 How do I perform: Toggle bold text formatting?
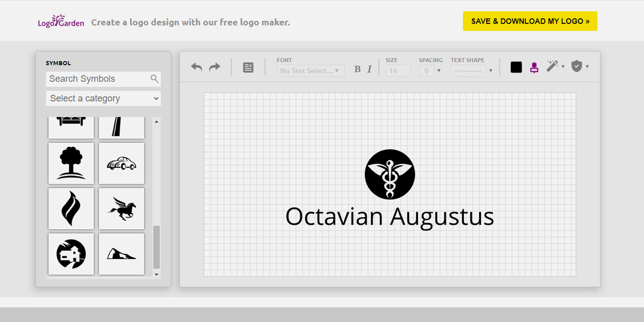[357, 69]
